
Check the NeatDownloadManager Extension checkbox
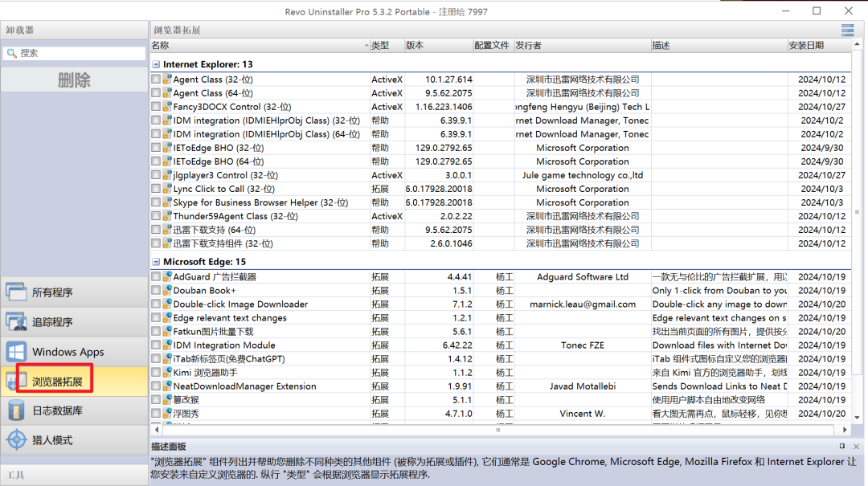156,386
